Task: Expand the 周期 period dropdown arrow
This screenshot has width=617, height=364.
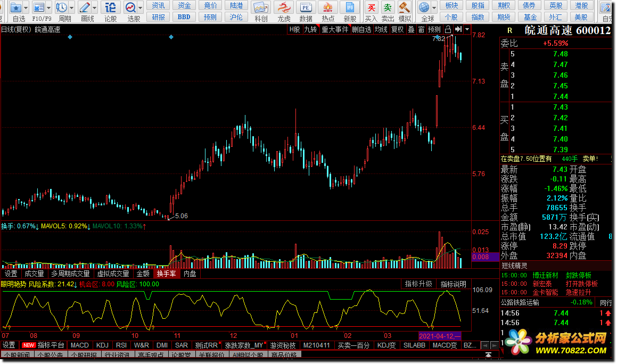Action: (x=72, y=7)
